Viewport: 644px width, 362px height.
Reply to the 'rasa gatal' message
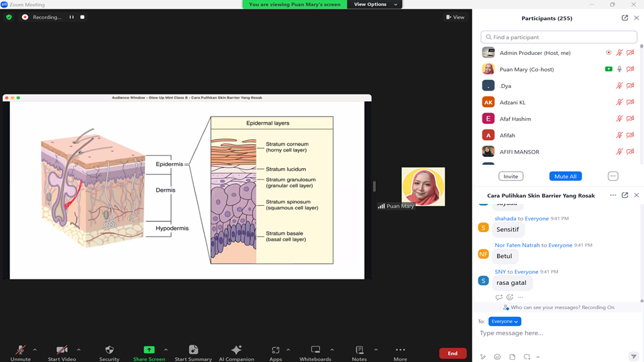point(498,297)
